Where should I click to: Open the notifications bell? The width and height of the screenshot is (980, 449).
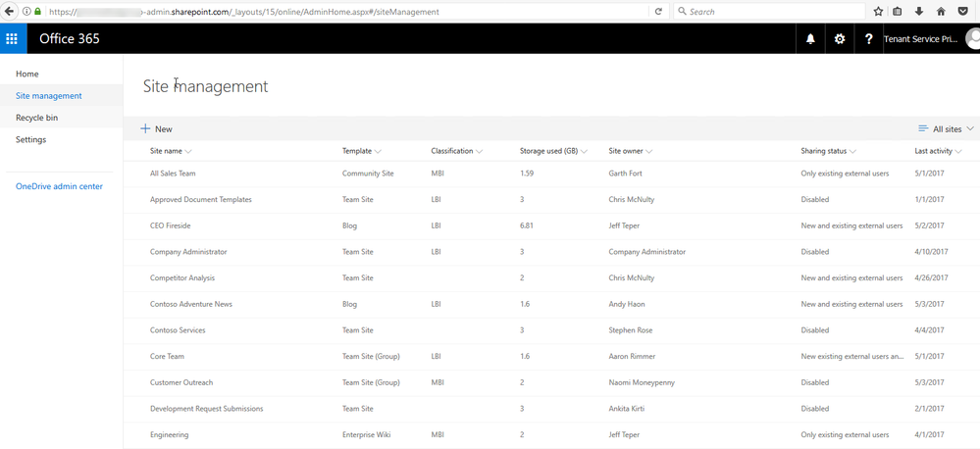810,38
